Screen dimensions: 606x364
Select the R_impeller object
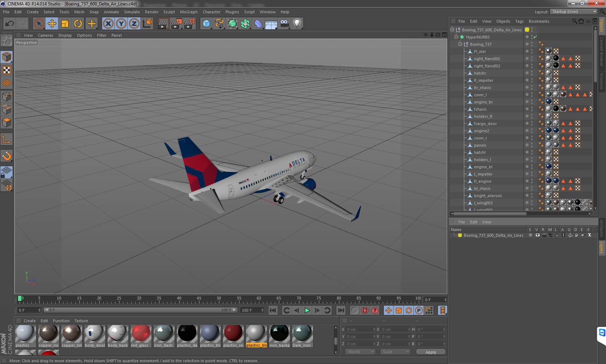483,80
